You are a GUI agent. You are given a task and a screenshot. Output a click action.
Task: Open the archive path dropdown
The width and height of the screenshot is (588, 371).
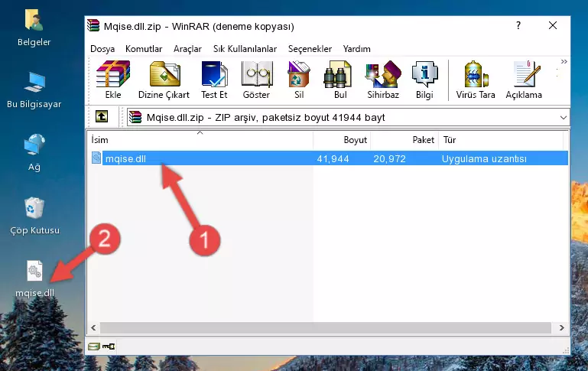click(564, 117)
